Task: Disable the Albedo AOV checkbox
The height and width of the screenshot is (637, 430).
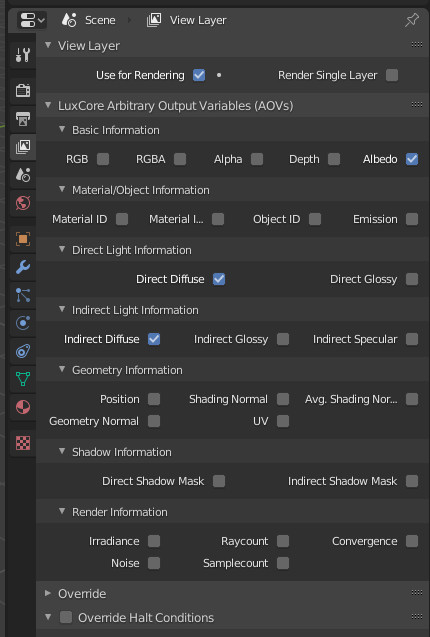Action: pos(412,159)
